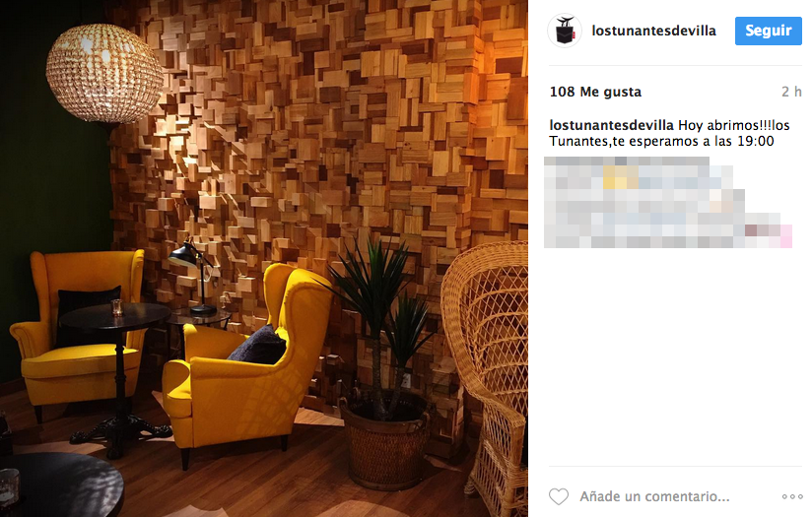Click bold lostunantesdevilla name in the caption
The width and height of the screenshot is (812, 517).
[x=611, y=125]
